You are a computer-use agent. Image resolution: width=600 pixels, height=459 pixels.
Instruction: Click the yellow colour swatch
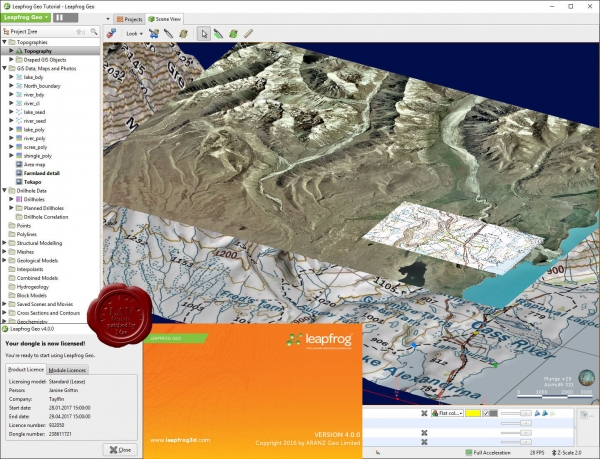[473, 413]
